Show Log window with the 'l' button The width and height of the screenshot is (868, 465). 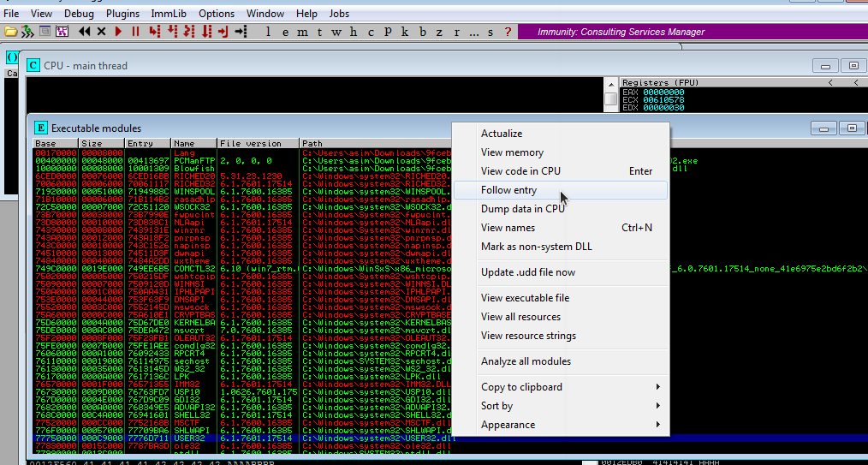pos(268,32)
